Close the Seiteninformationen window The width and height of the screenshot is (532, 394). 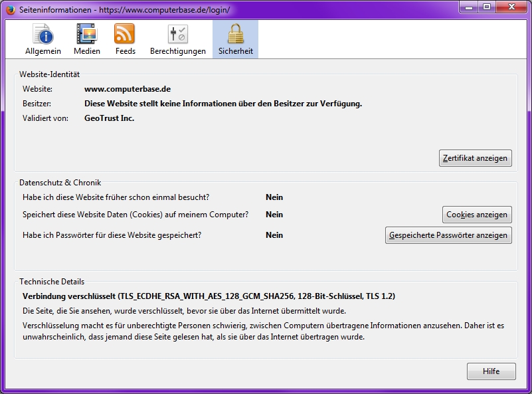pyautogui.click(x=512, y=7)
